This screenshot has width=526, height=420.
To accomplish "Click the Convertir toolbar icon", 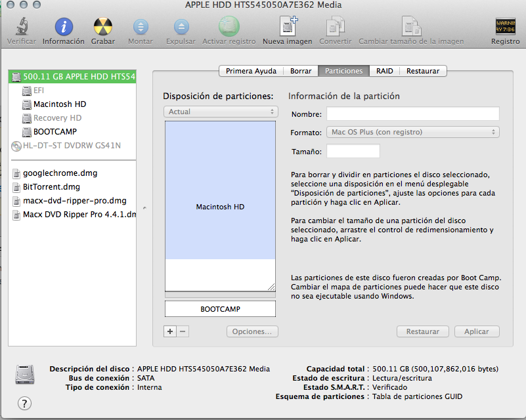I will (x=335, y=26).
